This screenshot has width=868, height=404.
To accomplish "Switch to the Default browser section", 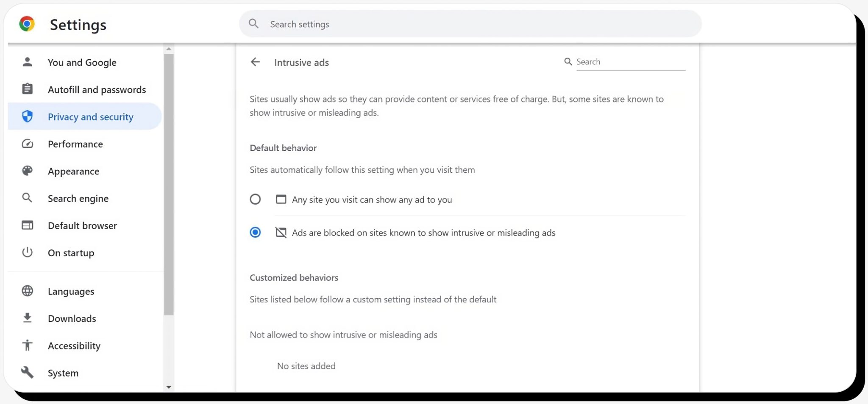I will [82, 225].
